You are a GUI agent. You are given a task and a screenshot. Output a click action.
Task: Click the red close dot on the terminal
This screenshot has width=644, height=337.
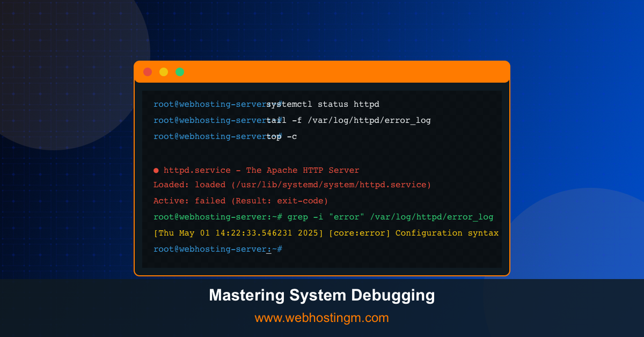coord(148,72)
